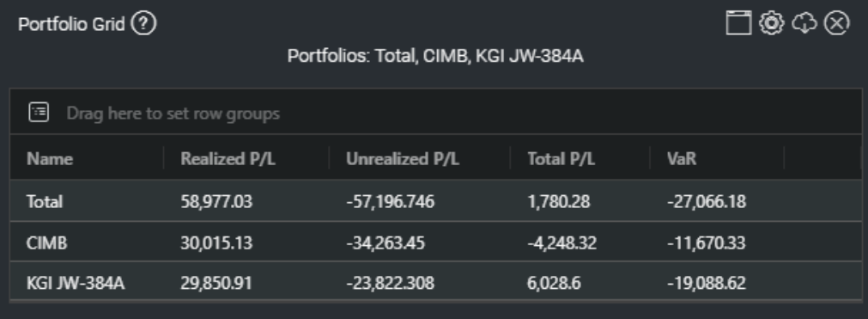Select the KGI JW-384A portfolio row
The height and width of the screenshot is (319, 868).
pyautogui.click(x=435, y=282)
